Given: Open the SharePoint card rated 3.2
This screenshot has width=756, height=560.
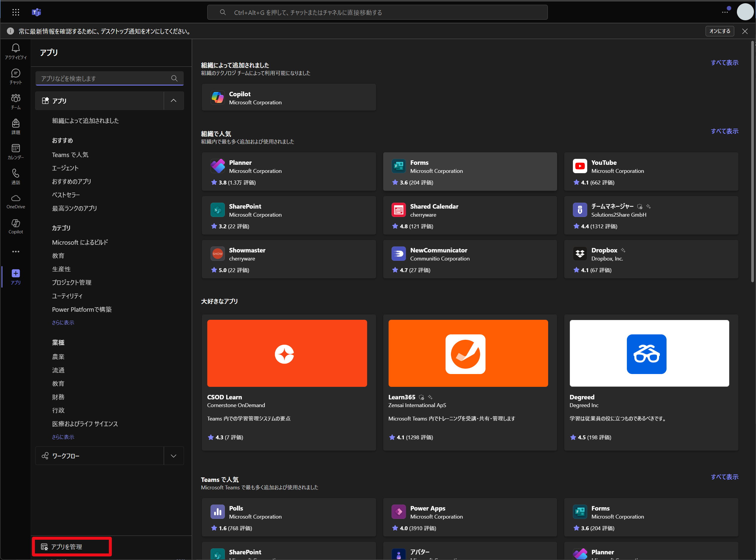Looking at the screenshot, I should click(289, 215).
